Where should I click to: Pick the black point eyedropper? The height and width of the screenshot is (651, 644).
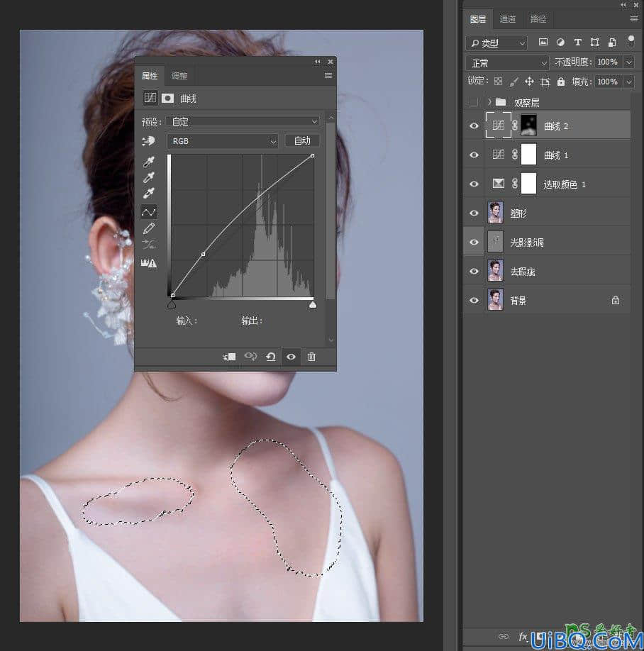pos(149,162)
